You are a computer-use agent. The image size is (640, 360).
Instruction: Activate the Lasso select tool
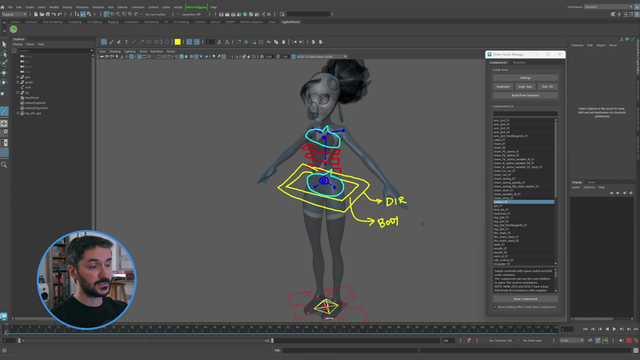point(4,54)
